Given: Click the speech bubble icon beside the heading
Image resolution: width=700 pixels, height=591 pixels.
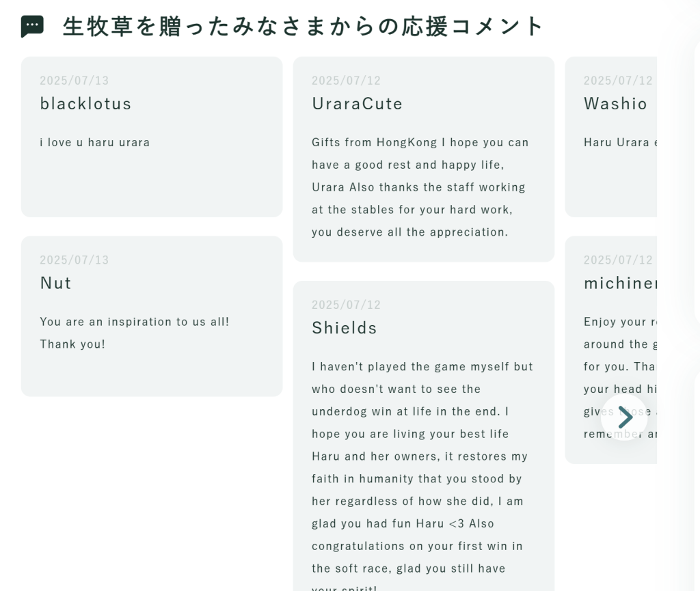Looking at the screenshot, I should (x=30, y=25).
